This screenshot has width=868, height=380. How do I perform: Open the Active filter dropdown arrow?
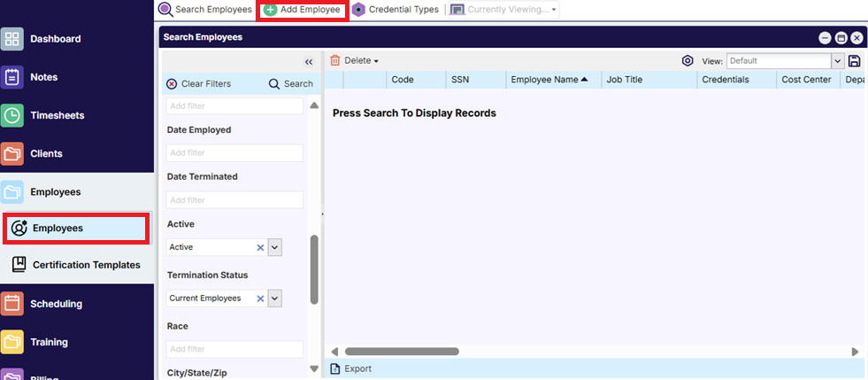(x=275, y=248)
